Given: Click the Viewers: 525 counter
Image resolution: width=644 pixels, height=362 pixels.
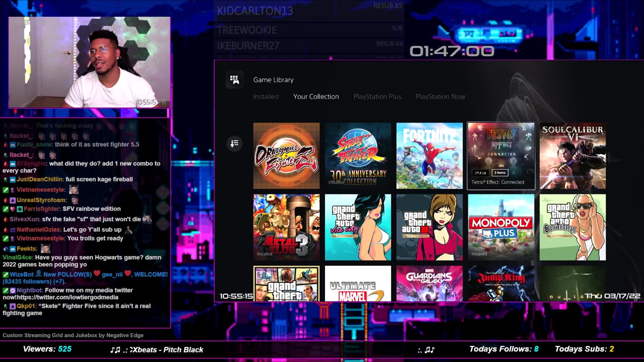Looking at the screenshot, I should click(47, 349).
